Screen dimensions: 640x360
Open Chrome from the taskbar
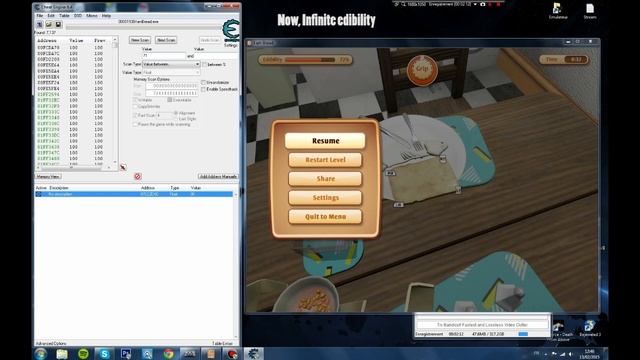coord(168,353)
